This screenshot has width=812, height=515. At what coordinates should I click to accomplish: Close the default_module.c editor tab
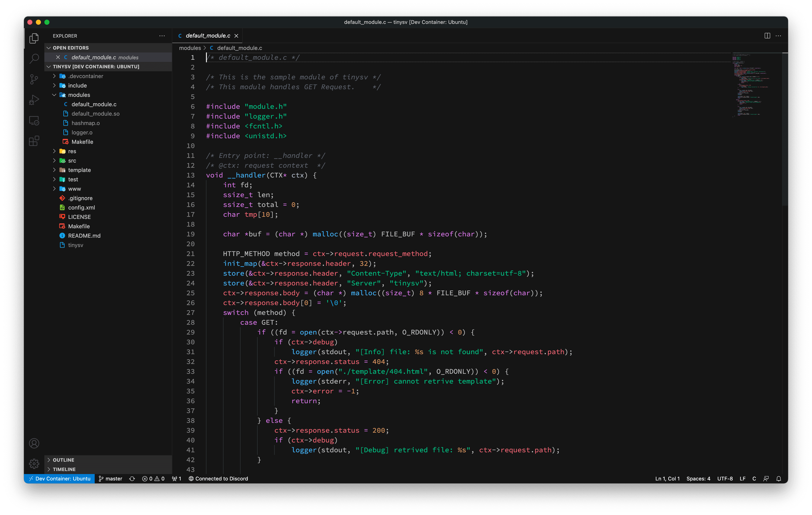coord(236,36)
